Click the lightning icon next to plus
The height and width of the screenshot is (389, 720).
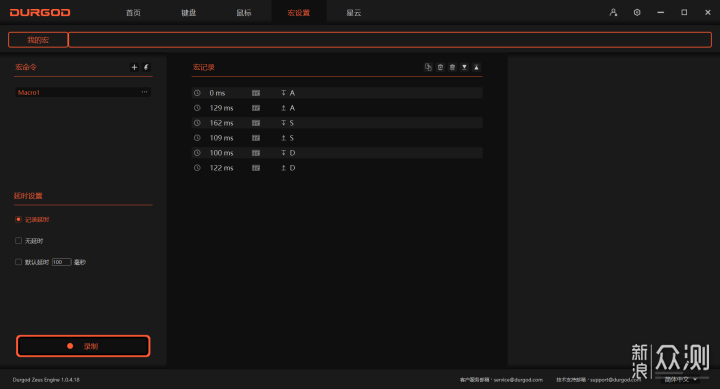pyautogui.click(x=146, y=67)
